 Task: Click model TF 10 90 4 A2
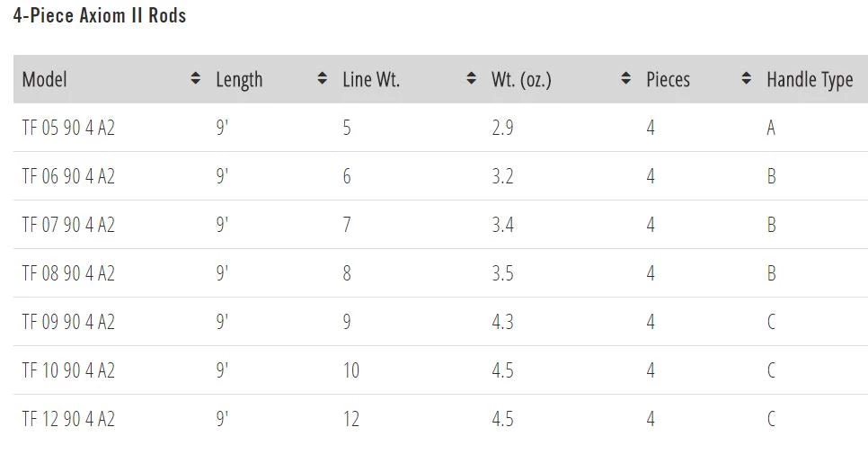tap(68, 370)
